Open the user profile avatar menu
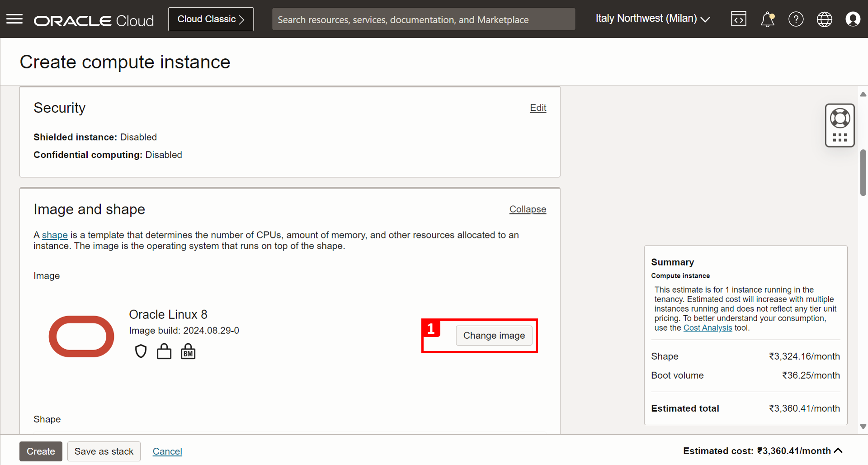Screen dimensions: 868x465 (x=853, y=19)
